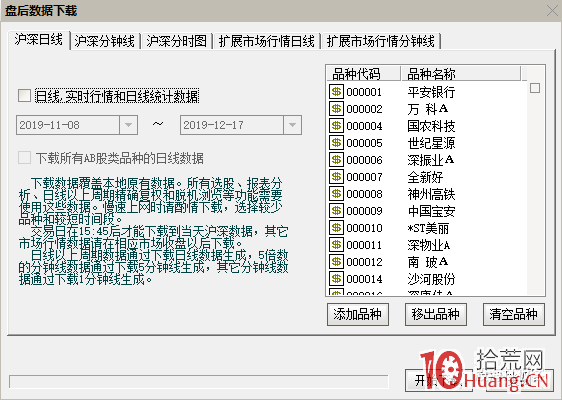Select the *ST美丽 row

coord(427,228)
